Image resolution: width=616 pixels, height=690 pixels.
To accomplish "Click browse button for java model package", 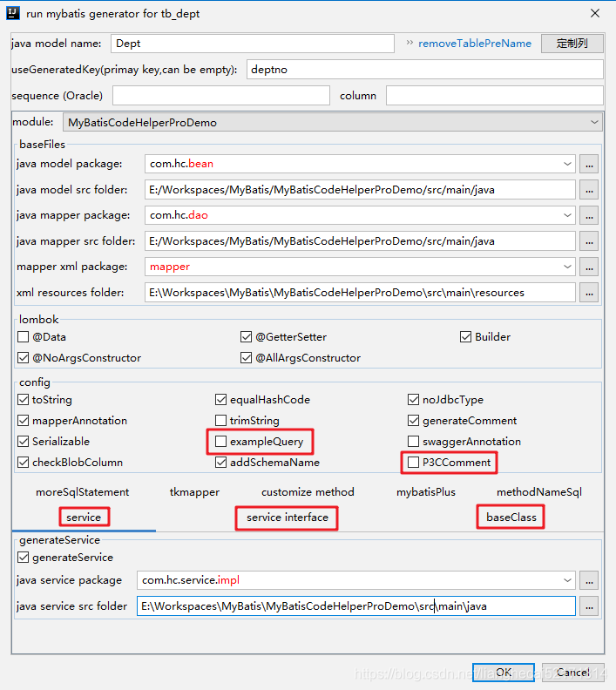I will click(x=590, y=164).
